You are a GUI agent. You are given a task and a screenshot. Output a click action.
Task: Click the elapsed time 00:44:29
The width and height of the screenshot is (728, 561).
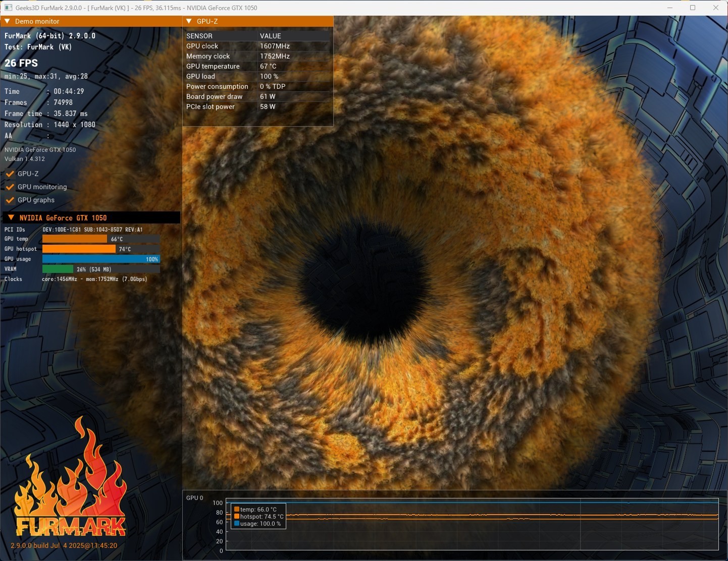click(x=69, y=91)
